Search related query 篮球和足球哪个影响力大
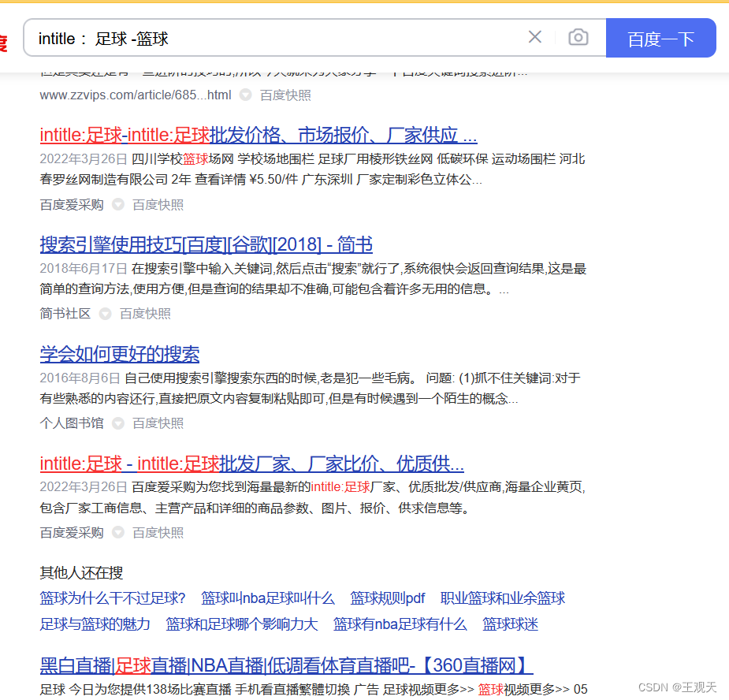The height and width of the screenshot is (700, 729). [x=242, y=624]
